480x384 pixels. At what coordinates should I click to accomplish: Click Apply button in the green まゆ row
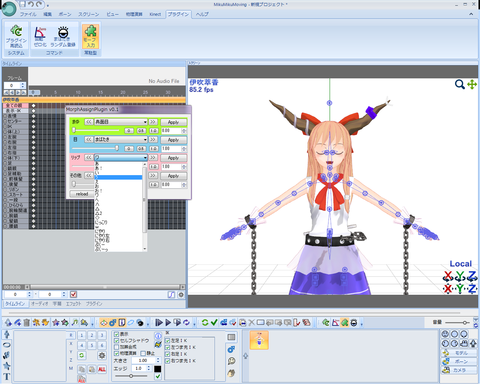pos(173,122)
